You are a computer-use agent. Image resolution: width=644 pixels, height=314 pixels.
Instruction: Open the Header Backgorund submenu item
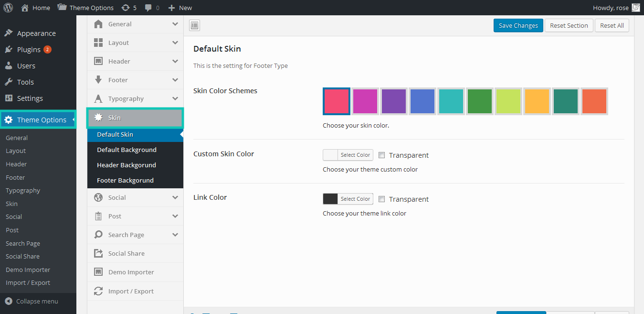(x=135, y=165)
